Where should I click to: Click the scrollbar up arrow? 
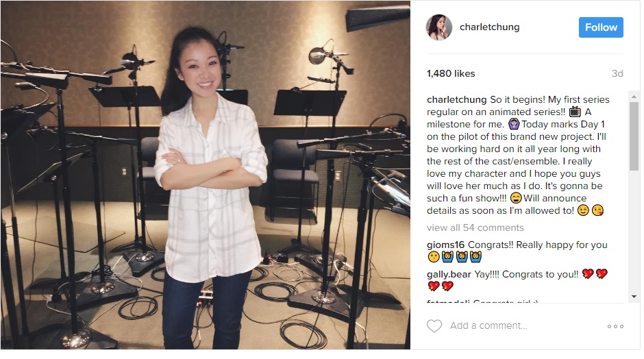[x=634, y=97]
